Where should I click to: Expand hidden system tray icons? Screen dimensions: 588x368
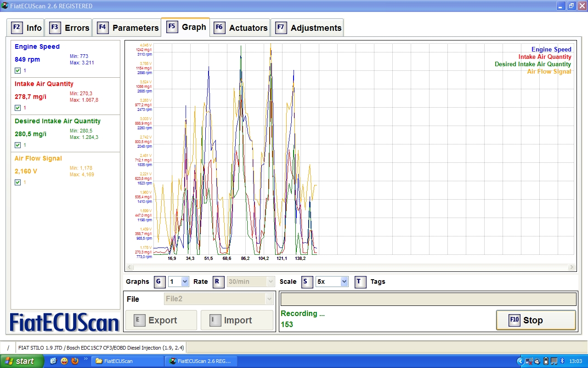click(x=520, y=361)
